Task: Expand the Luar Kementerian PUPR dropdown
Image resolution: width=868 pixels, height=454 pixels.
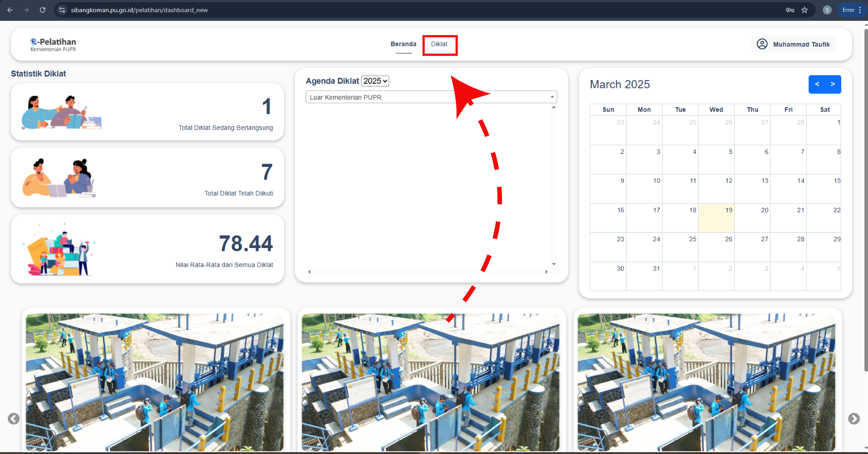Action: click(431, 97)
